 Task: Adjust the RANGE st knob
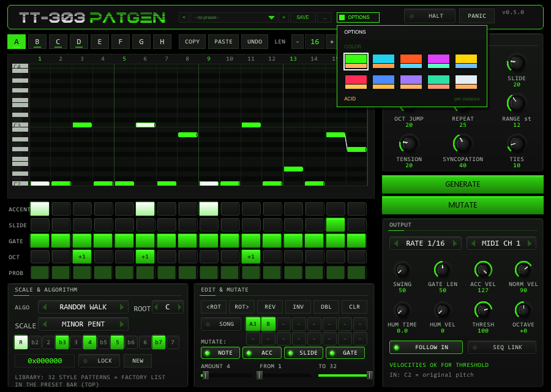(x=516, y=104)
